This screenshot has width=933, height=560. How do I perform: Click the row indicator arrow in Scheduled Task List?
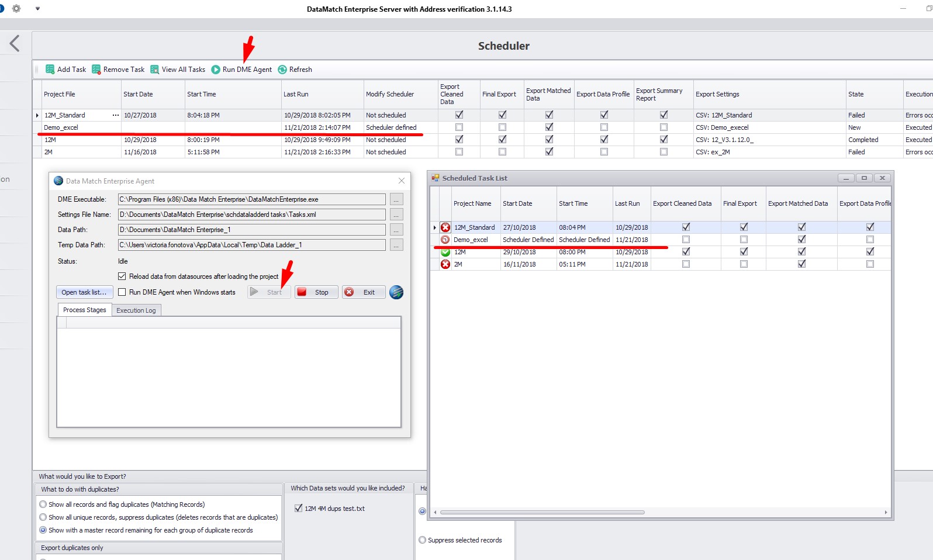(434, 227)
